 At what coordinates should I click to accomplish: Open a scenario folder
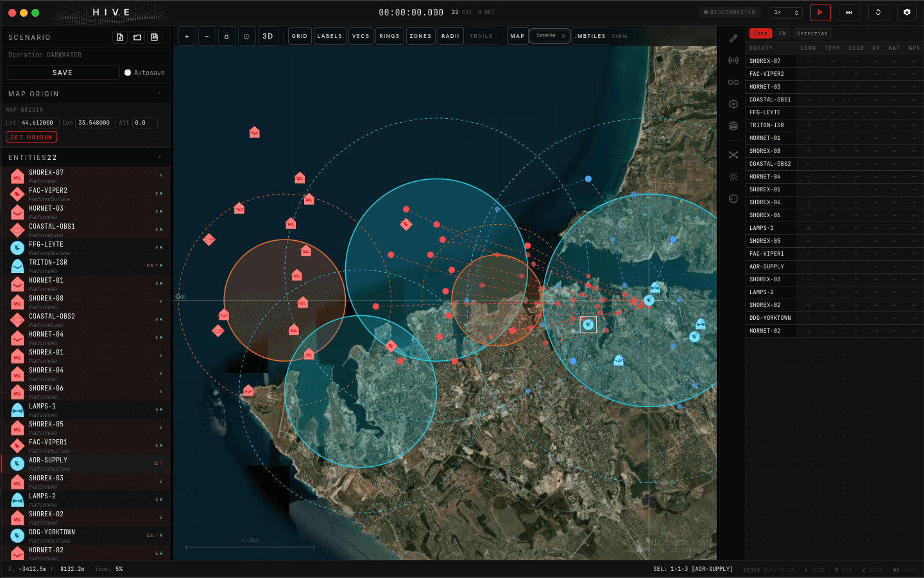[x=137, y=37]
